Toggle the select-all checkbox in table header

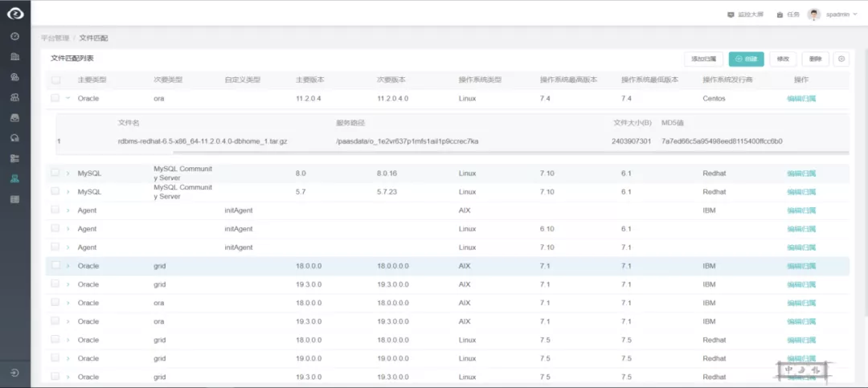pyautogui.click(x=55, y=80)
